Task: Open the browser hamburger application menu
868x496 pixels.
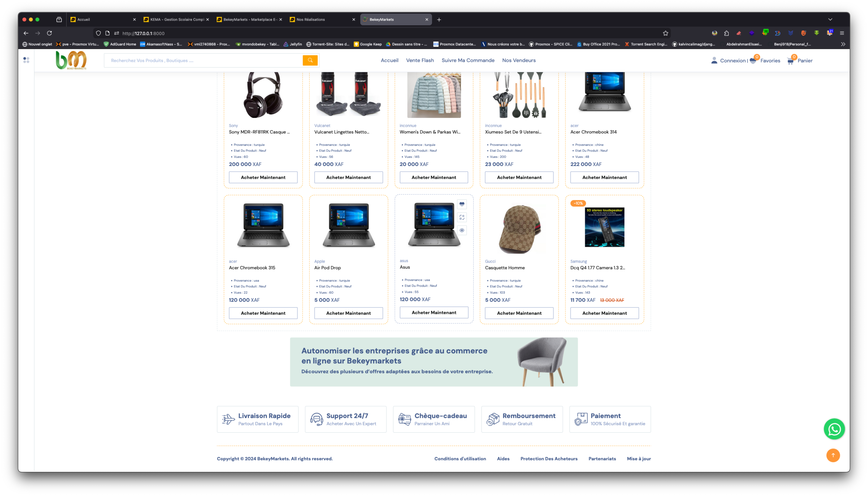Action: pos(842,33)
